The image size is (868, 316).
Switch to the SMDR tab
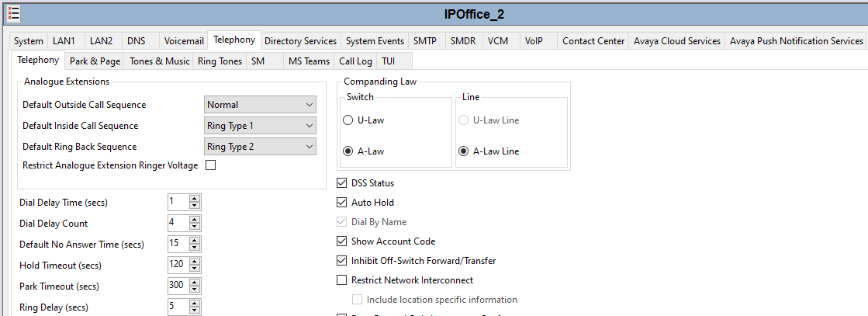pyautogui.click(x=464, y=41)
